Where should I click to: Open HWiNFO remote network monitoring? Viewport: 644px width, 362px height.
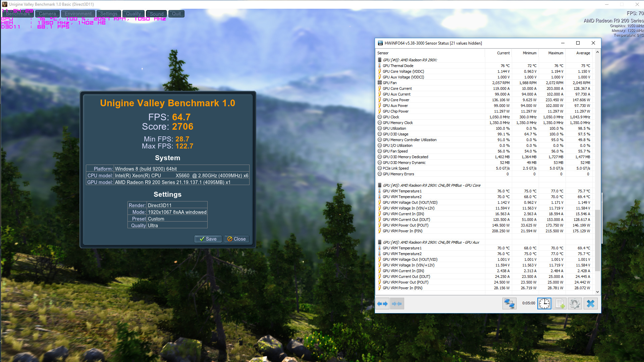pos(509,304)
